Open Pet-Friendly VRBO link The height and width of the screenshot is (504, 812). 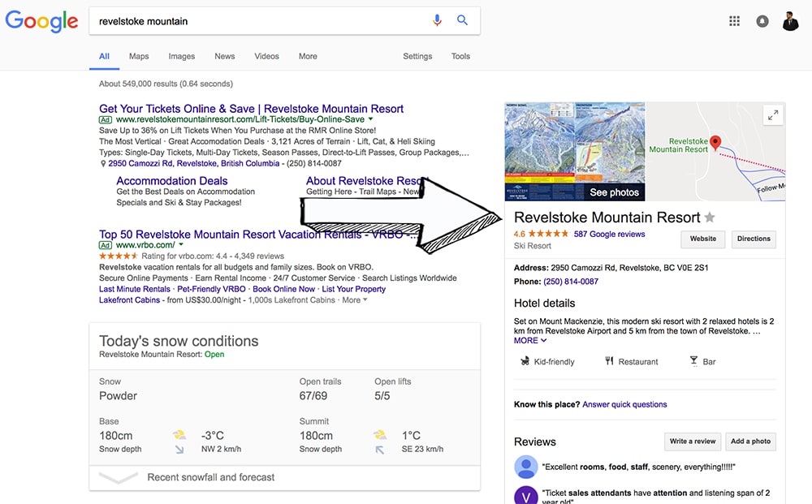click(211, 289)
